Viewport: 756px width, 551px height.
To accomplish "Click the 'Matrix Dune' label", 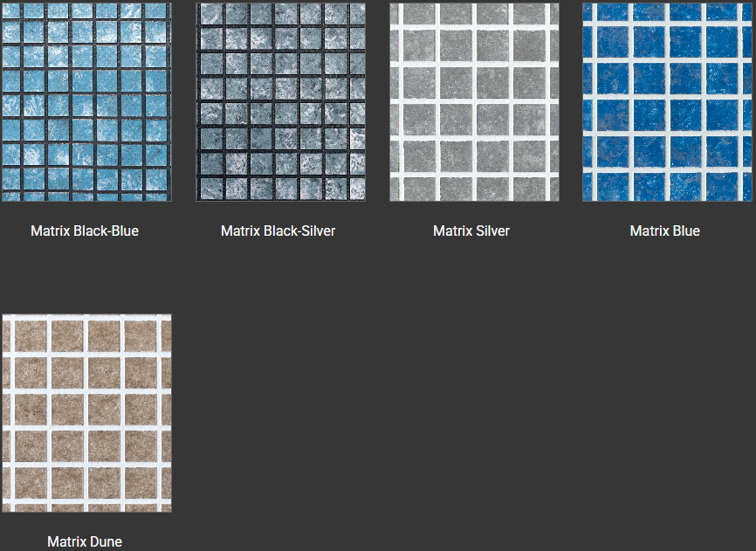I will click(x=85, y=542).
